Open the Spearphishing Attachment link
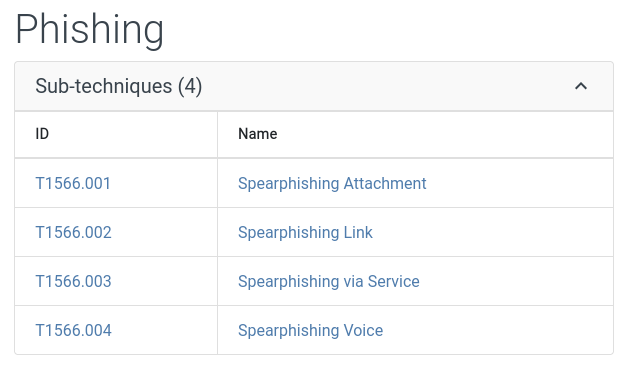624x367 pixels. pos(332,184)
